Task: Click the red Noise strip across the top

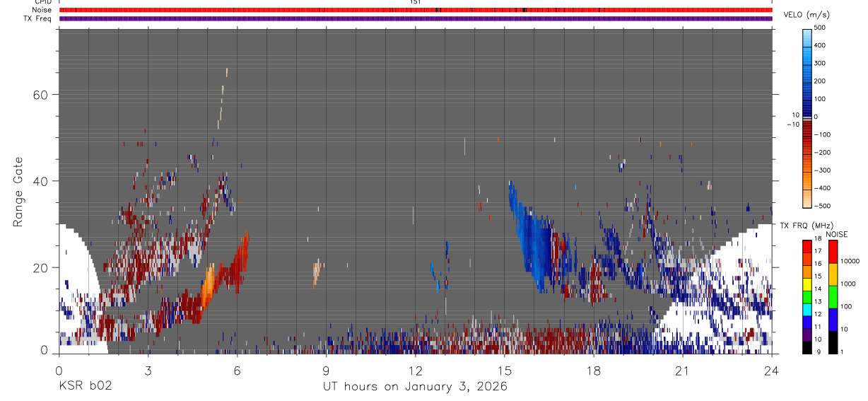Action: (416, 10)
